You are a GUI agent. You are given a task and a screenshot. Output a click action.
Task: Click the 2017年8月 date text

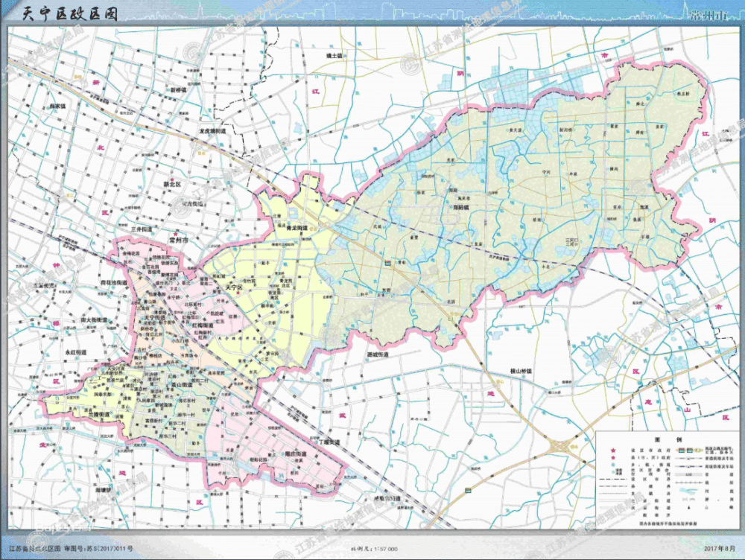[x=720, y=548]
